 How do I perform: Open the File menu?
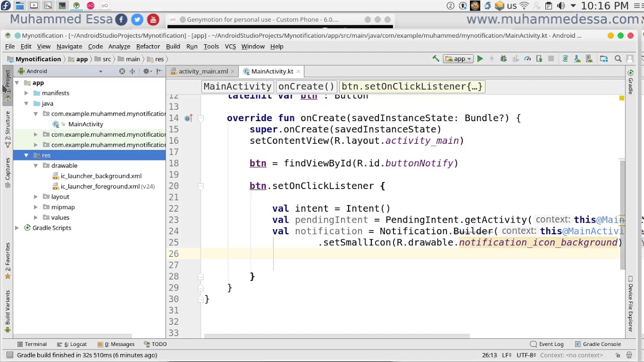tap(10, 46)
